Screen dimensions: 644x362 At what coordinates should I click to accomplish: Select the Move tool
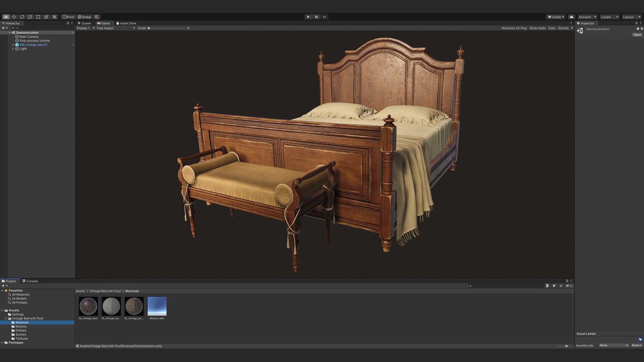(14, 17)
